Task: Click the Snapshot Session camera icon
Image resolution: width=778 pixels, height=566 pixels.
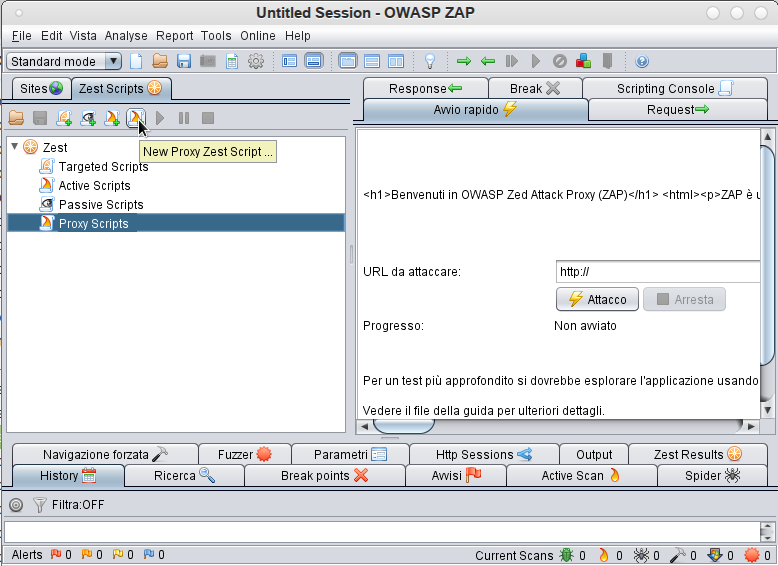Action: (x=208, y=62)
